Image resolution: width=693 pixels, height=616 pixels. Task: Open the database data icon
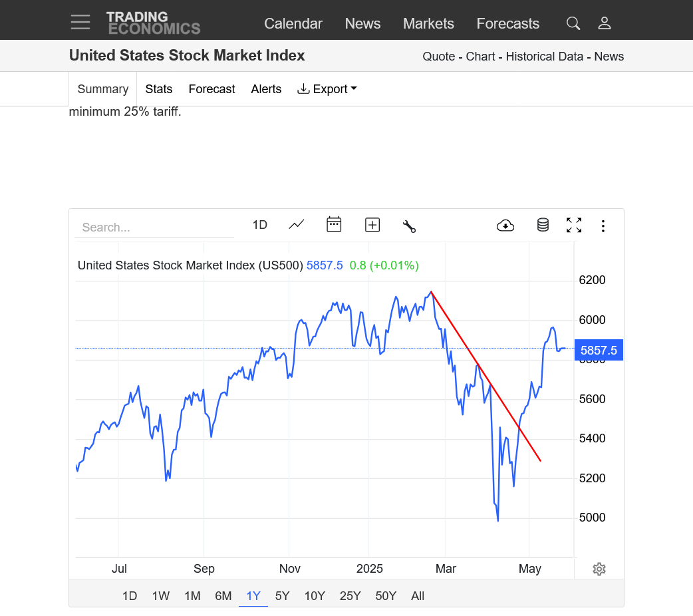coord(543,225)
